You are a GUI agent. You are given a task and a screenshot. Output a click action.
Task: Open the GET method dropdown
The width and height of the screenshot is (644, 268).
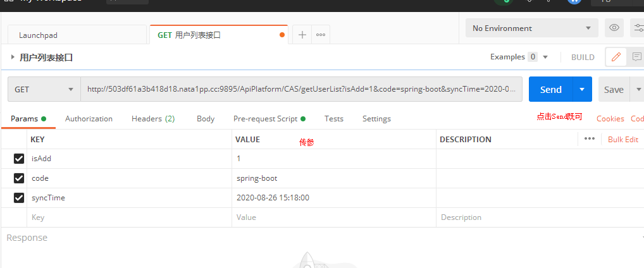tap(44, 89)
